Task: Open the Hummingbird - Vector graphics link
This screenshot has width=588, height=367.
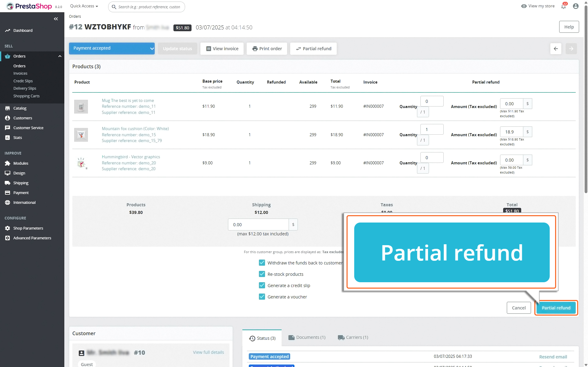Action: pyautogui.click(x=131, y=157)
